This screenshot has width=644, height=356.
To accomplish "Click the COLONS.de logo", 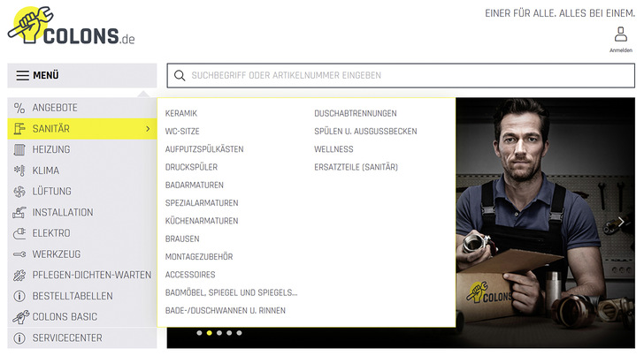I will click(x=72, y=26).
